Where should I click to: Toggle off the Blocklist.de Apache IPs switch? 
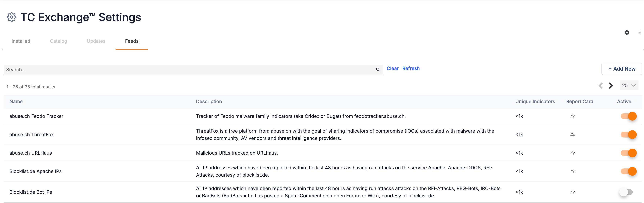click(629, 171)
